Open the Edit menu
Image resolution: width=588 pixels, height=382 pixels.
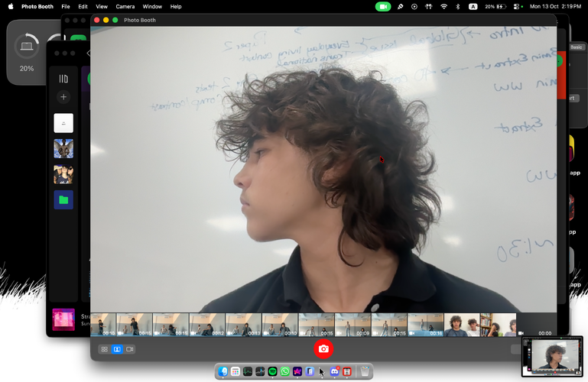pos(83,6)
